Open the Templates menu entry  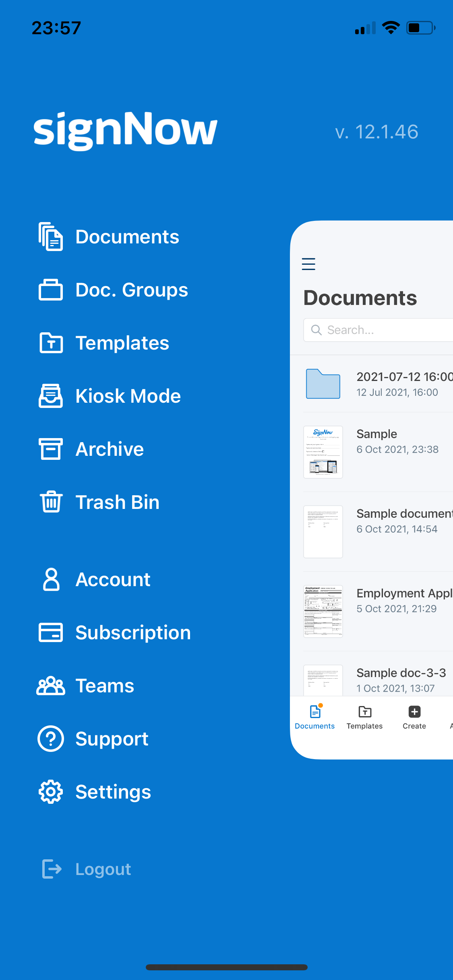(x=122, y=343)
